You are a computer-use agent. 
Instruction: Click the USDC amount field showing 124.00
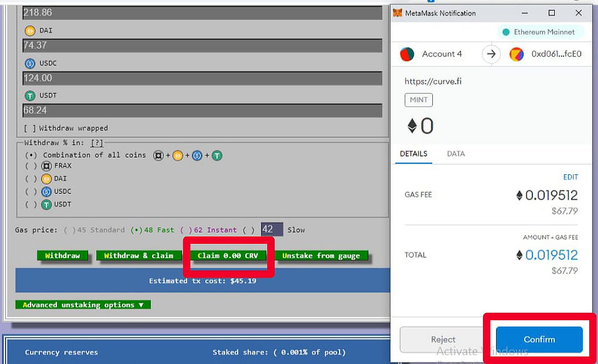point(202,78)
